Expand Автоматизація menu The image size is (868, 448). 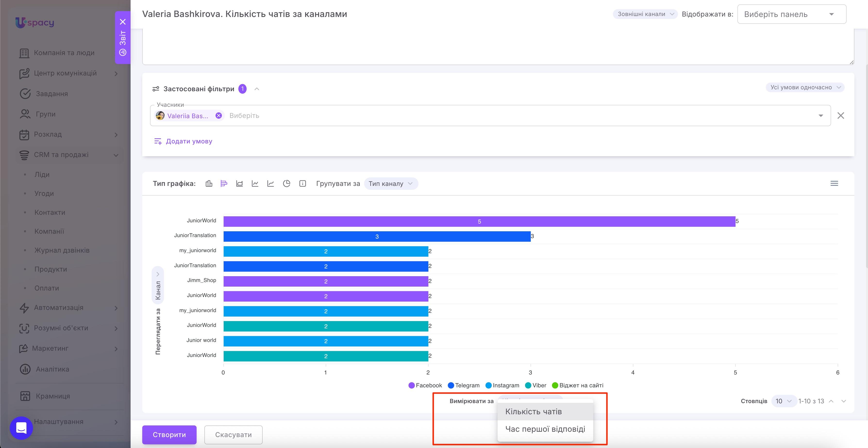[116, 308]
